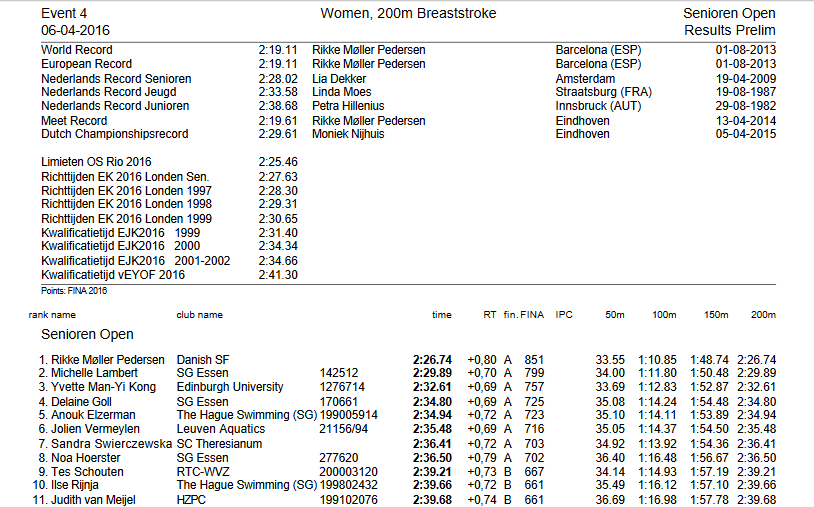Click 'Richttijden EK 2016 Londen Sen.'
Image resolution: width=814 pixels, height=507 pixels.
tap(125, 177)
